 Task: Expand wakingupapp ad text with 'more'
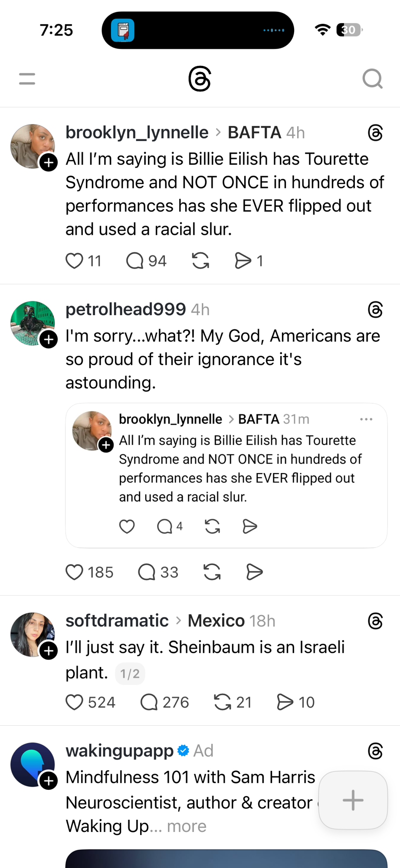pyautogui.click(x=187, y=826)
